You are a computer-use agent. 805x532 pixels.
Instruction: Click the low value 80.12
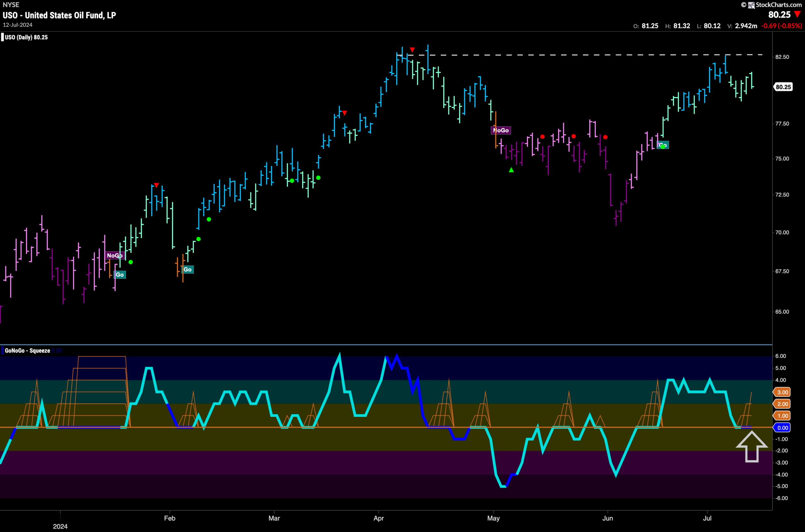click(712, 26)
